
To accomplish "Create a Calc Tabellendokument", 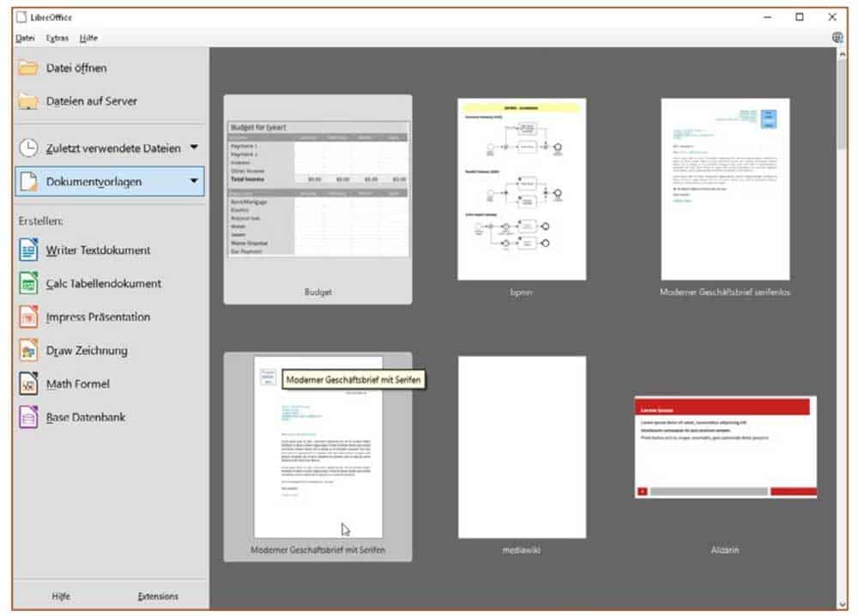I will pos(110,283).
